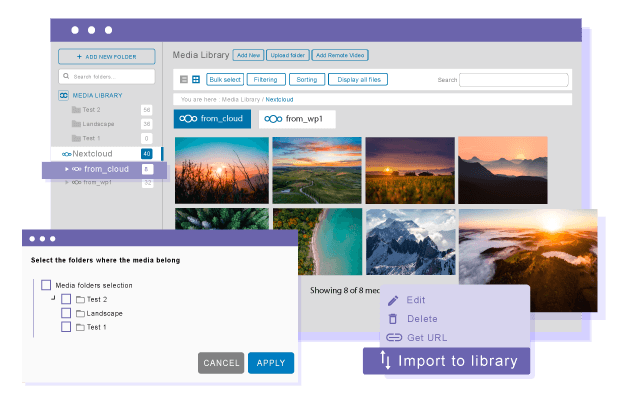This screenshot has width=630, height=397.
Task: Click the Add New button
Action: [x=248, y=55]
